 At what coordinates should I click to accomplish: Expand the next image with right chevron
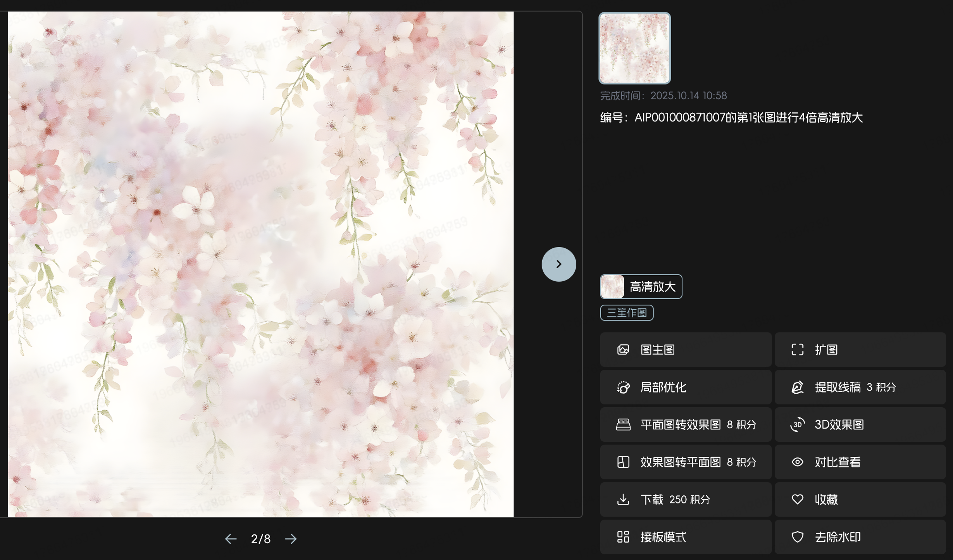pos(559,264)
